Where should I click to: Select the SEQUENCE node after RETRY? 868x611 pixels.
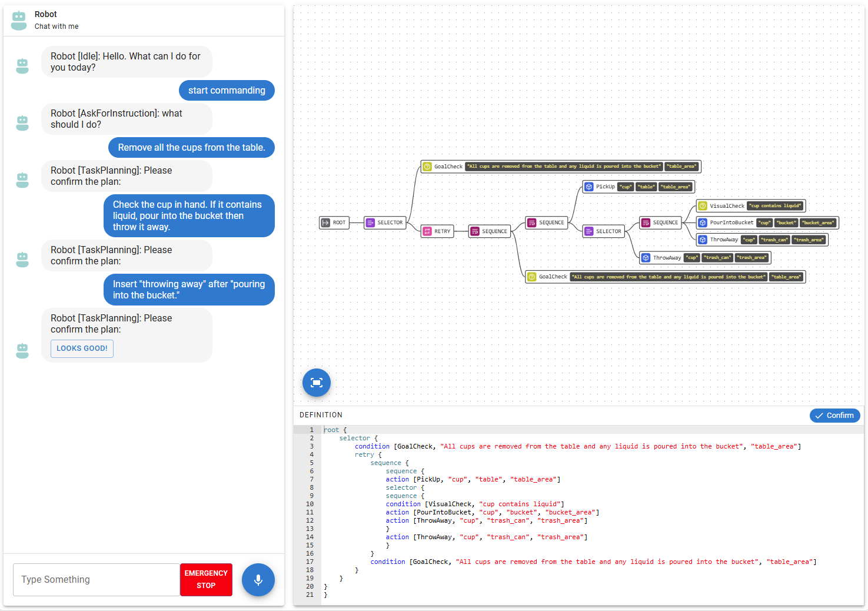489,231
